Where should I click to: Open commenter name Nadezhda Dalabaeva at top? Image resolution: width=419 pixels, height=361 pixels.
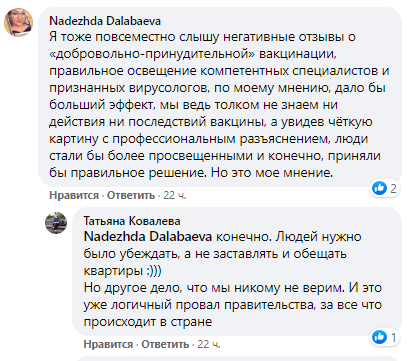tap(105, 21)
